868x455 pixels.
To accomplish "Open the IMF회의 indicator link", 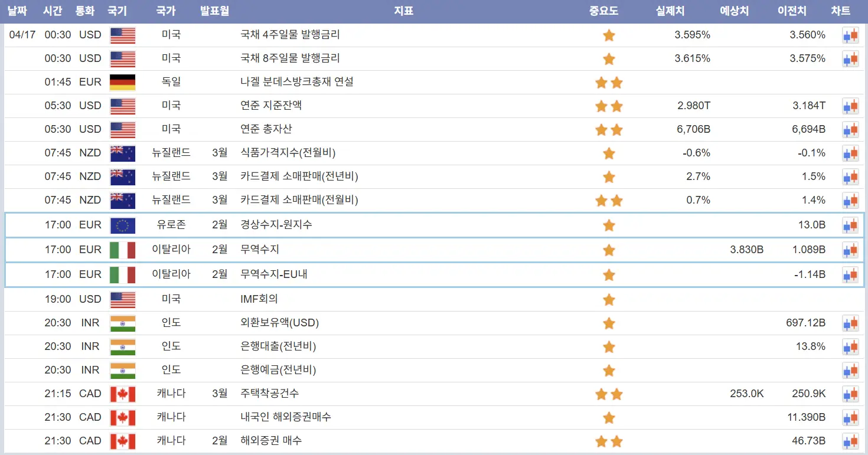I will [259, 299].
